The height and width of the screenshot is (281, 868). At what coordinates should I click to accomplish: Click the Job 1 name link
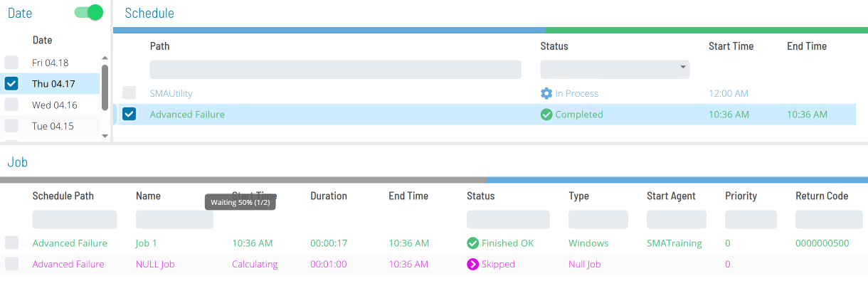[x=147, y=243]
